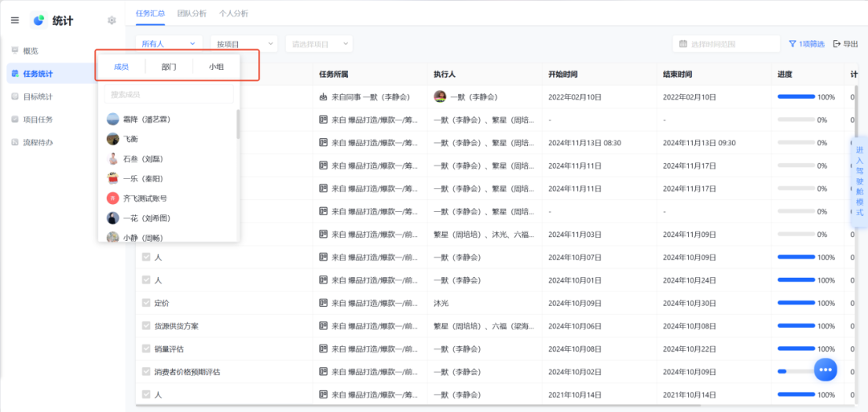Image resolution: width=868 pixels, height=412 pixels.
Task: Click the 开始时间 column header
Action: pos(563,74)
